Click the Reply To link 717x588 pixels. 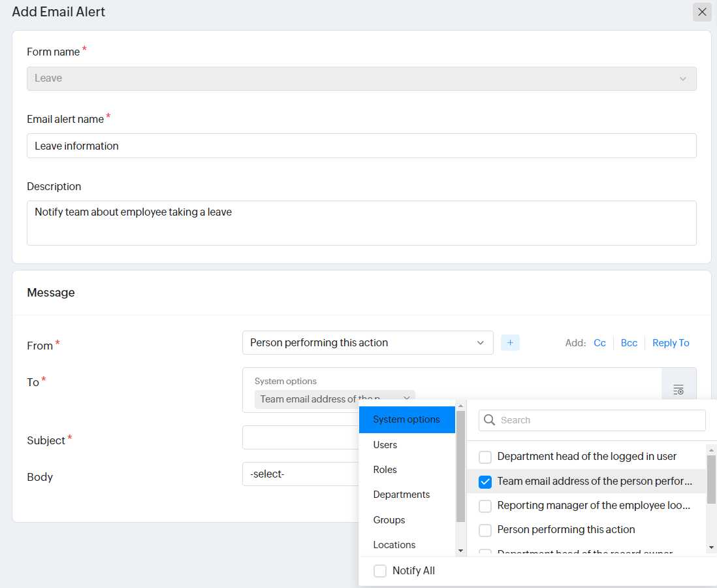(x=671, y=343)
